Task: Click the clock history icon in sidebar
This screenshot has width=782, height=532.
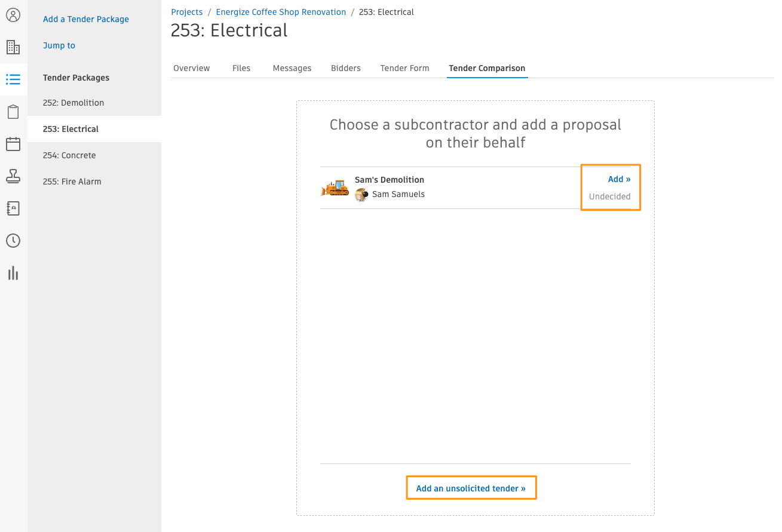Action: [x=13, y=241]
